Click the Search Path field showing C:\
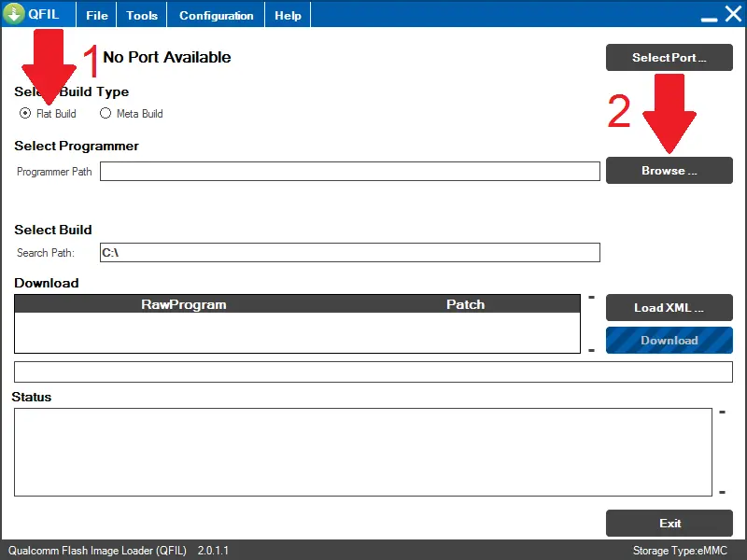 click(349, 252)
